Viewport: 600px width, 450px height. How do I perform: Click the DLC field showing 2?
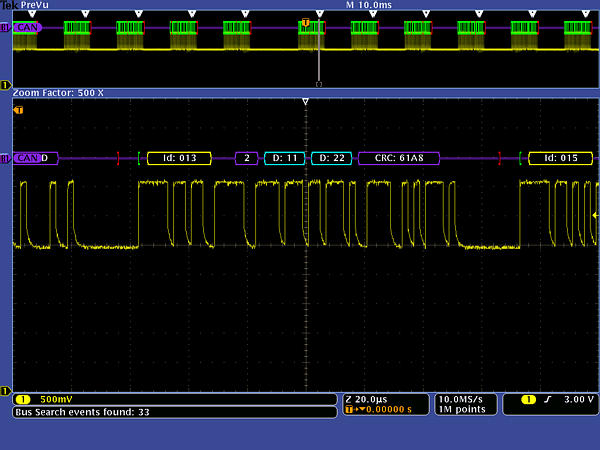pos(247,158)
